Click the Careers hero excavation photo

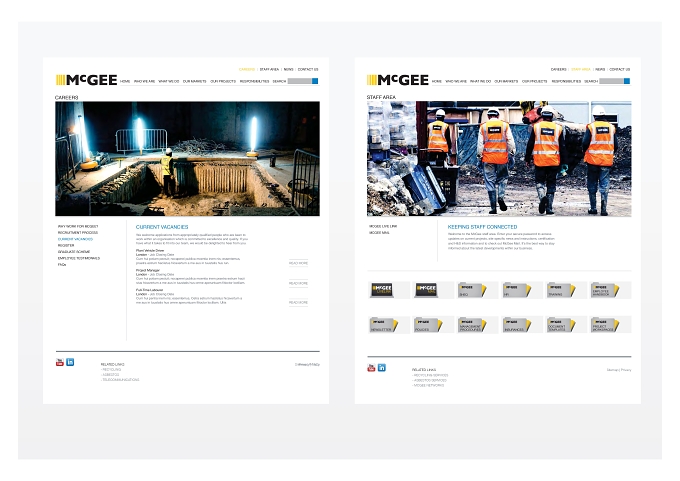(187, 159)
